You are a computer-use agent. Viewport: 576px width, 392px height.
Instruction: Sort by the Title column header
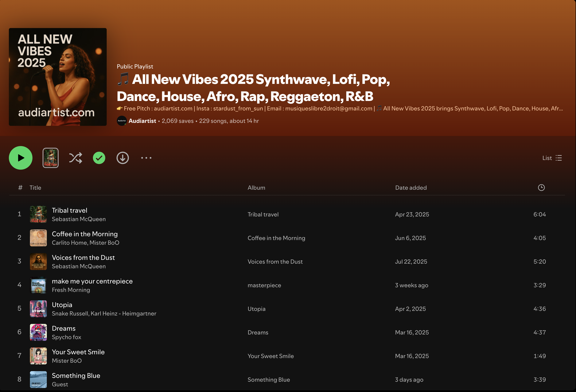pyautogui.click(x=35, y=188)
